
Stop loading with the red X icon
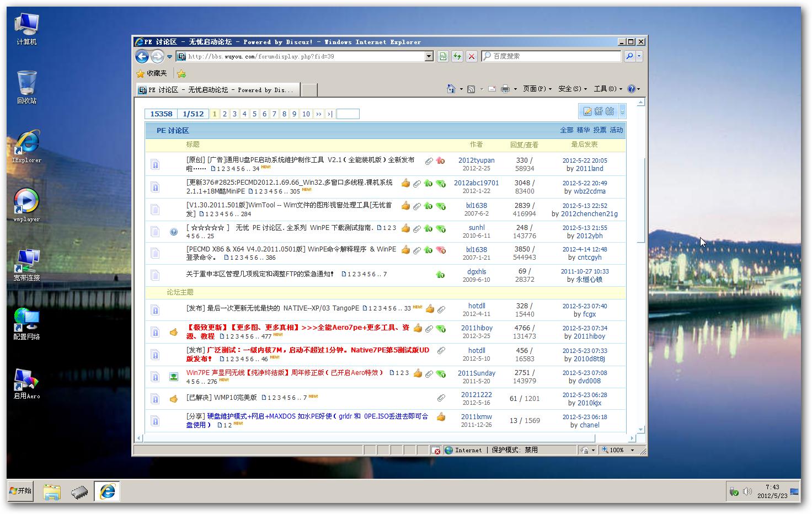coord(471,56)
